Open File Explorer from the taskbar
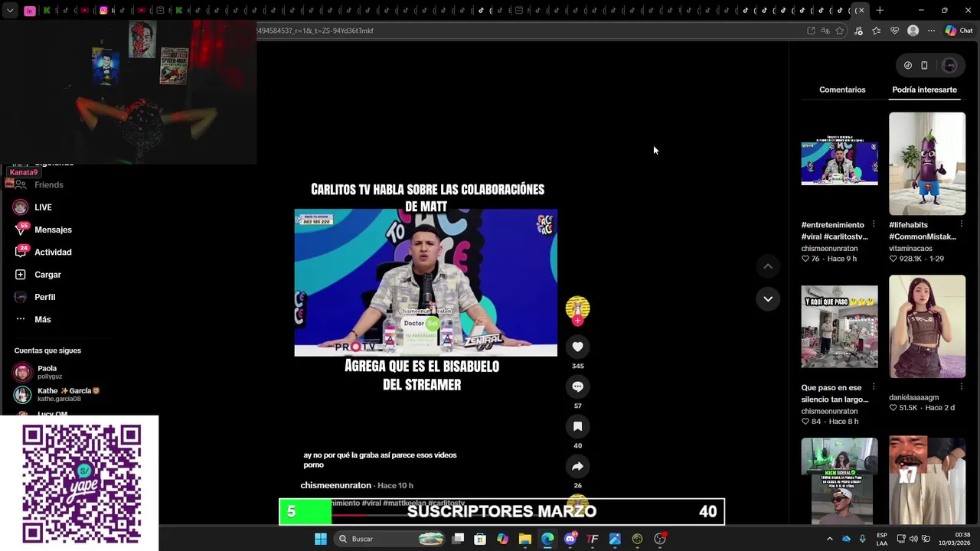 point(525,539)
